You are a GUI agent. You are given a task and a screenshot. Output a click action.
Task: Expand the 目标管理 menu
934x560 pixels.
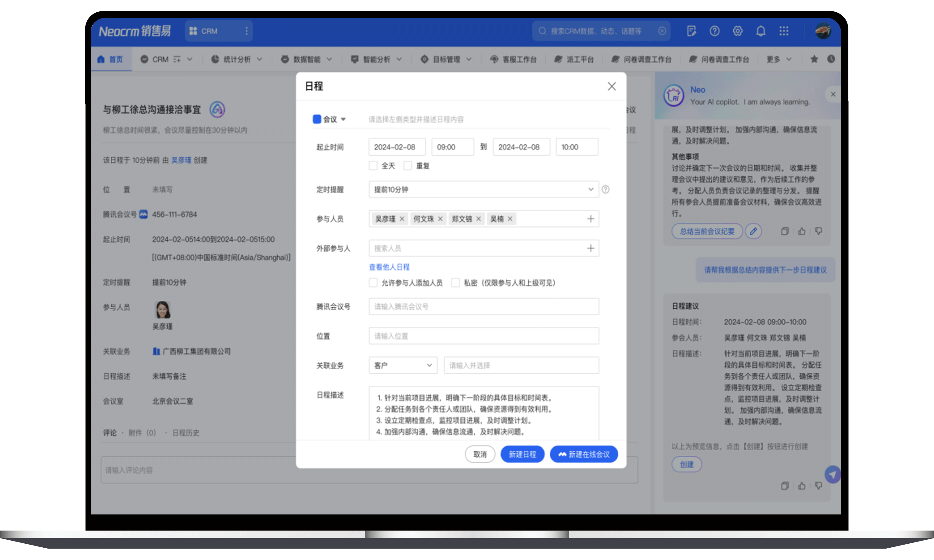click(469, 59)
